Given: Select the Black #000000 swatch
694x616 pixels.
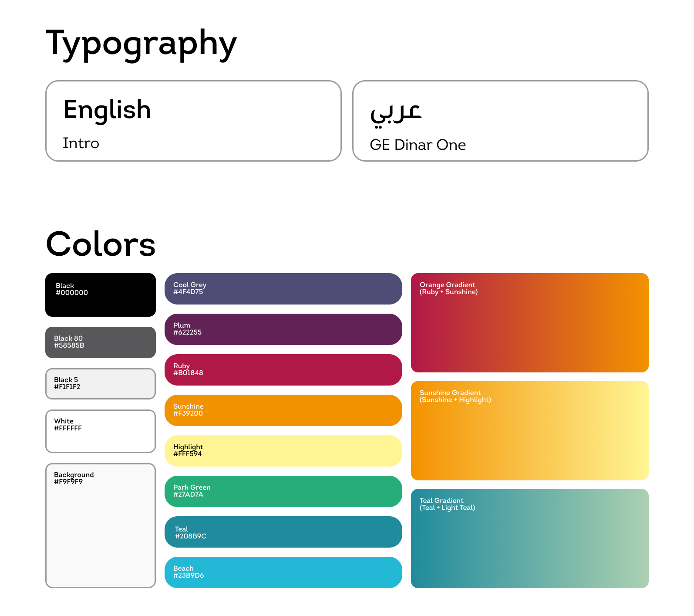Looking at the screenshot, I should [x=101, y=295].
